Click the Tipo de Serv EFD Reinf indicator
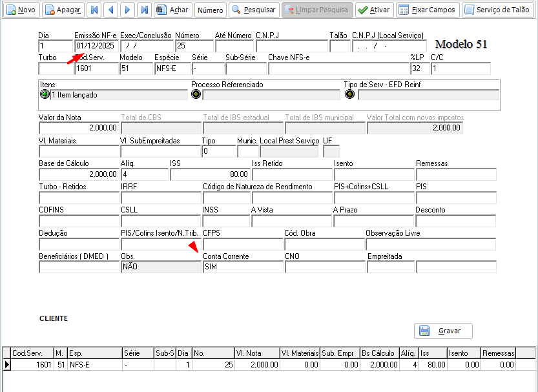 pyautogui.click(x=349, y=94)
